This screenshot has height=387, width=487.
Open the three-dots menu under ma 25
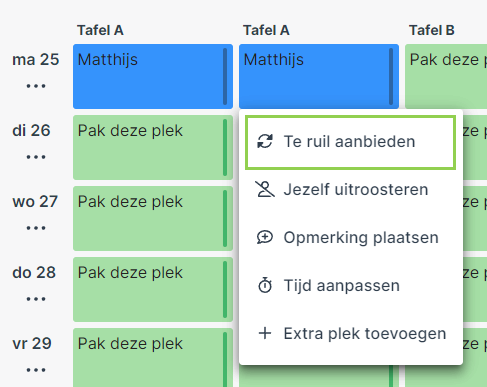(x=36, y=86)
